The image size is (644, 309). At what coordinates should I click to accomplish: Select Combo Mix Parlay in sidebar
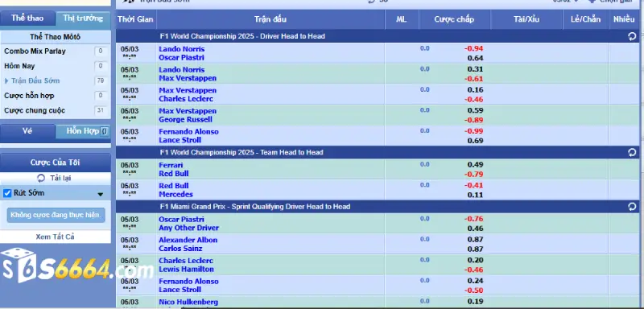(x=35, y=51)
